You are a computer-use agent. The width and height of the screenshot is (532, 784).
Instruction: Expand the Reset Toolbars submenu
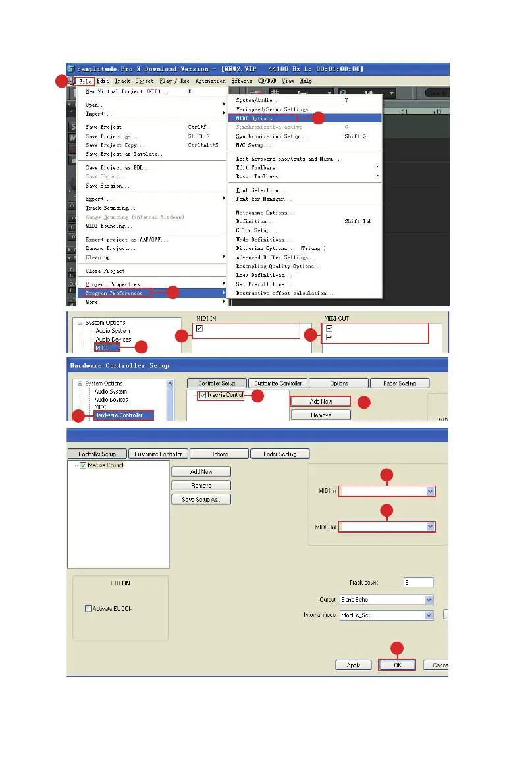pyautogui.click(x=304, y=177)
